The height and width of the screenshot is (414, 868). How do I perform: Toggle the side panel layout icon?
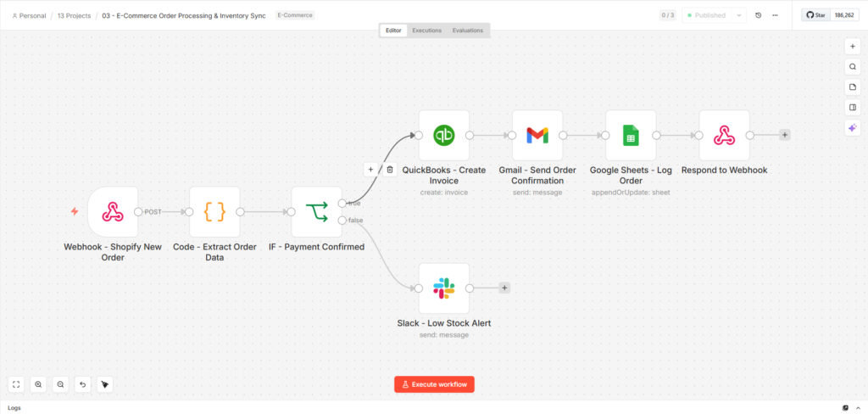pyautogui.click(x=853, y=108)
